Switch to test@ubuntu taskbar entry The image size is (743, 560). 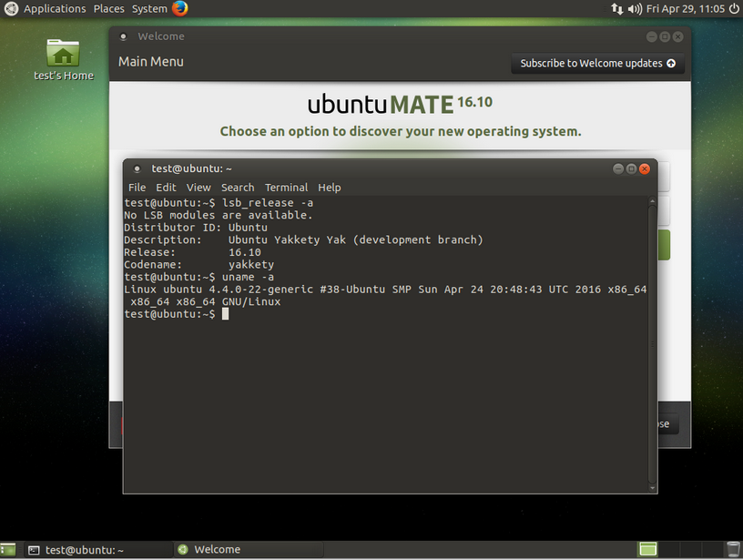pyautogui.click(x=98, y=550)
